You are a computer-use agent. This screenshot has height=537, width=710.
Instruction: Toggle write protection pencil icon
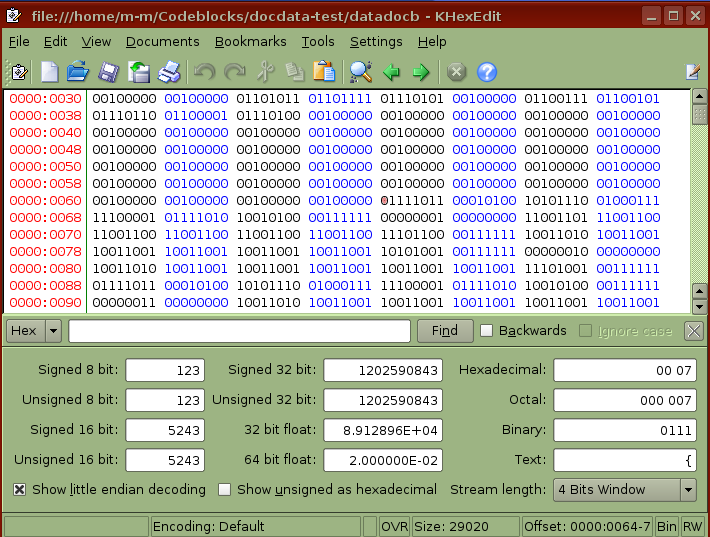(693, 72)
